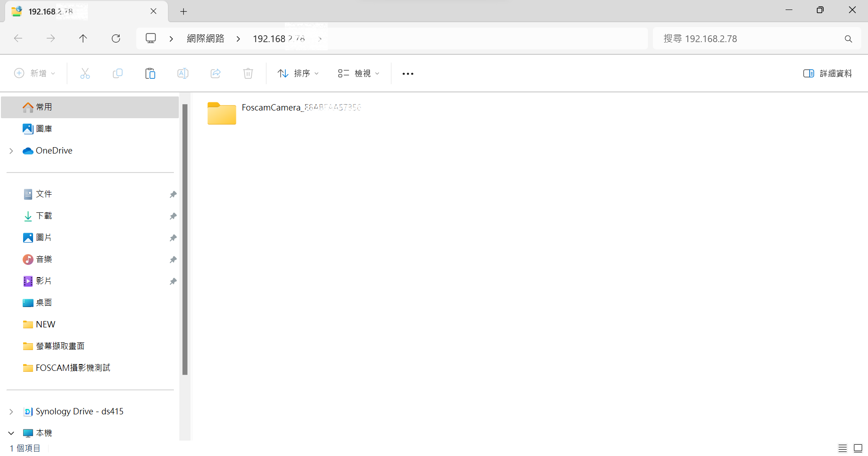Screen dimensions: 868x456
Task: Click the Cut scissors icon
Action: (x=85, y=73)
